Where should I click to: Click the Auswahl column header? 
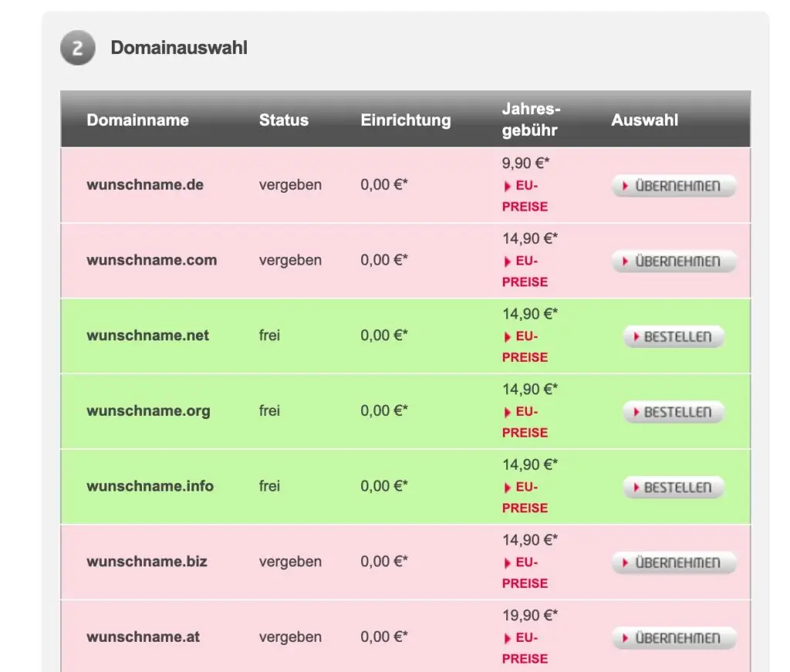(x=644, y=120)
